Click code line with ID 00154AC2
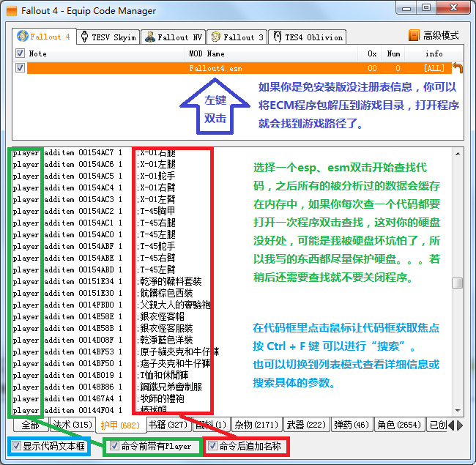This screenshot has width=476, height=465. point(94,211)
